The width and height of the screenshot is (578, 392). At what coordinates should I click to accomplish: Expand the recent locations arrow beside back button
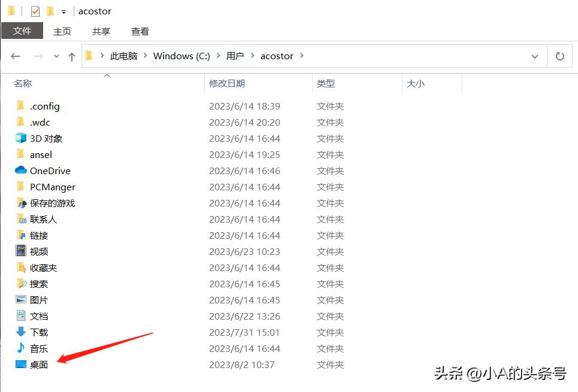[x=56, y=56]
